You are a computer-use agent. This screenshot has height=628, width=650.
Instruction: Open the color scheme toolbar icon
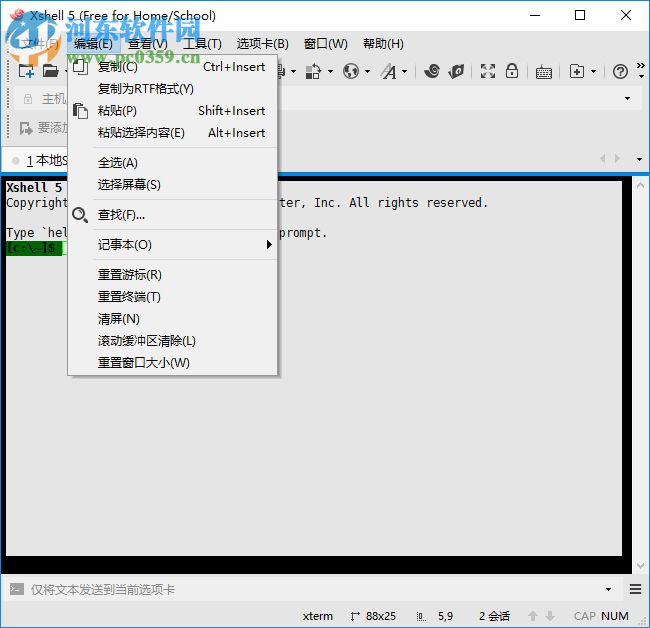coord(313,71)
